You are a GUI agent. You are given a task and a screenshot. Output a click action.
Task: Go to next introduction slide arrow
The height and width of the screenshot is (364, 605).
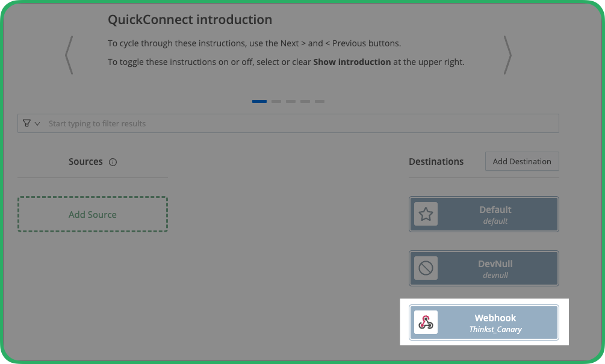coord(507,55)
